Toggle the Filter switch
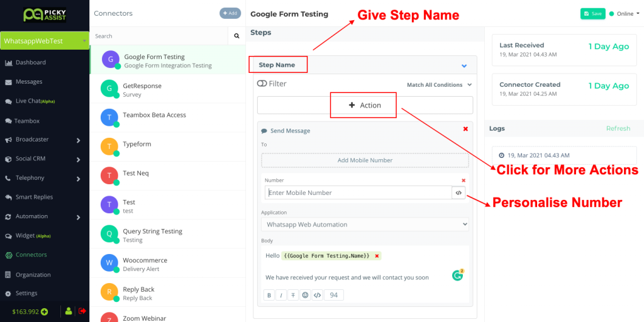This screenshot has width=644, height=322. [262, 84]
